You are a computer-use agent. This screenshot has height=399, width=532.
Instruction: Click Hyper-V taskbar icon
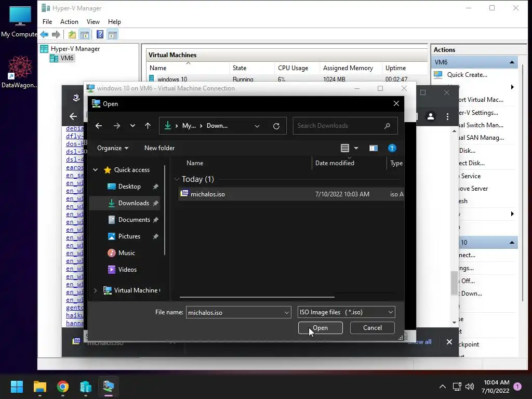109,387
